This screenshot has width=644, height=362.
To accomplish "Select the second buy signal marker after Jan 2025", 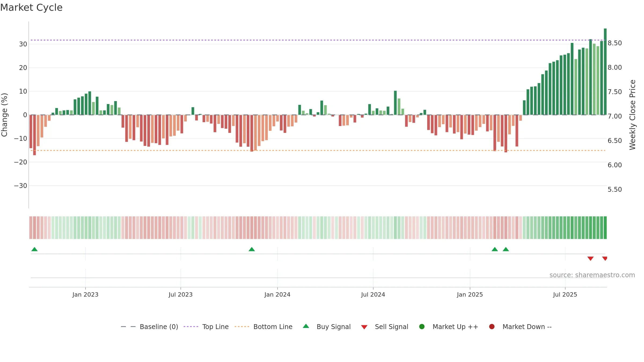I will [x=506, y=249].
